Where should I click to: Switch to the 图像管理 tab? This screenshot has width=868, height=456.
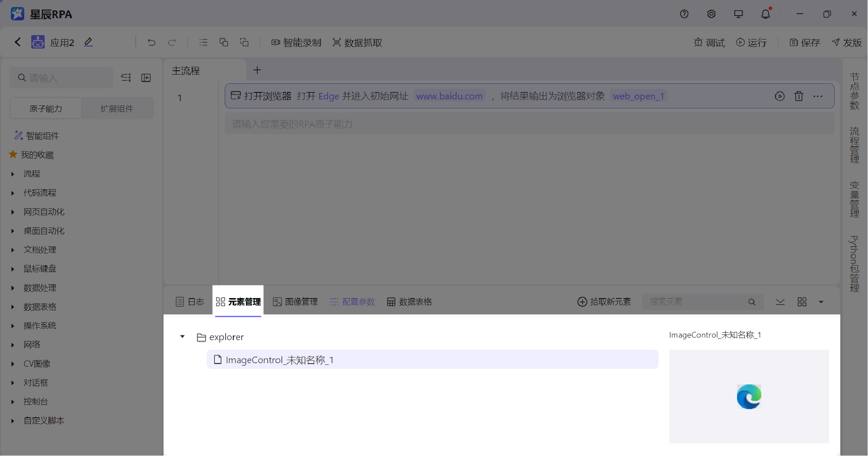click(295, 302)
